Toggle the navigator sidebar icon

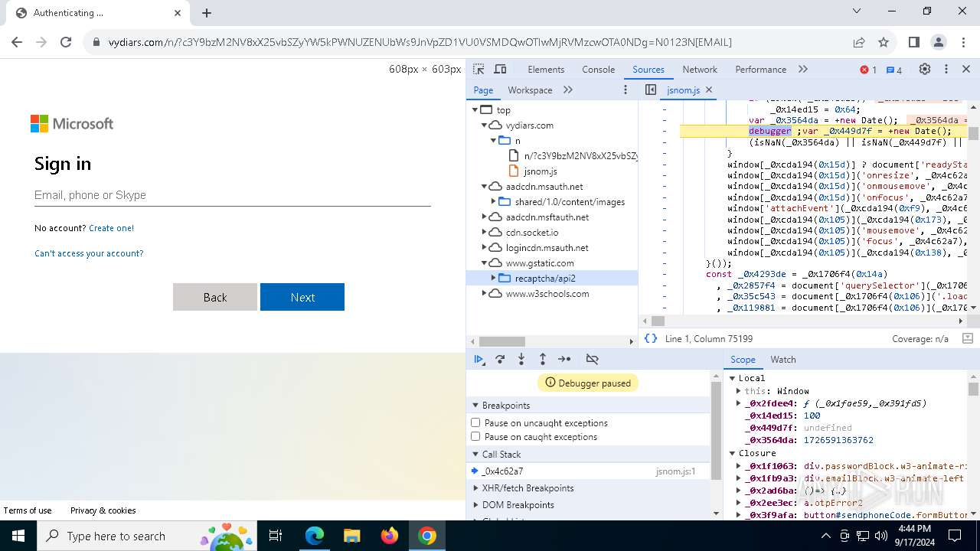(x=651, y=90)
